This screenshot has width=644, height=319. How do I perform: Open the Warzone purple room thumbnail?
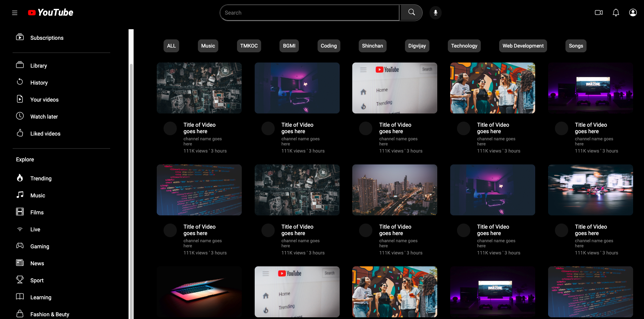click(x=590, y=88)
